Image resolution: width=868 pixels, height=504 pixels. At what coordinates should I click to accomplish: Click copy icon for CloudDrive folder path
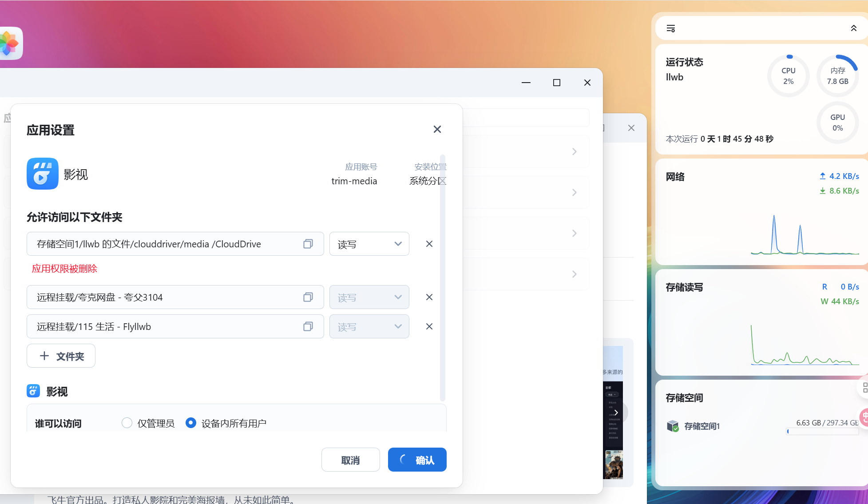point(308,244)
